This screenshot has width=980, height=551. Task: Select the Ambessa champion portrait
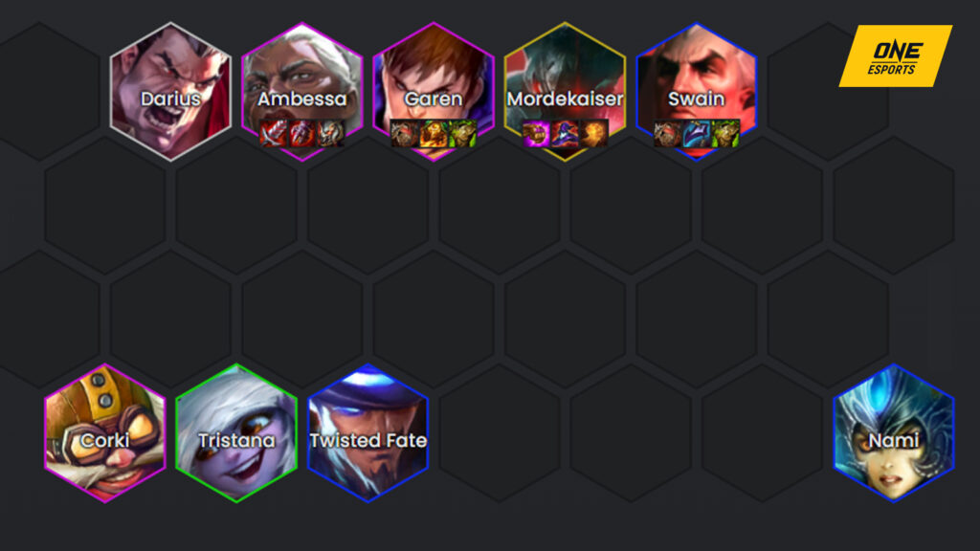click(x=301, y=92)
